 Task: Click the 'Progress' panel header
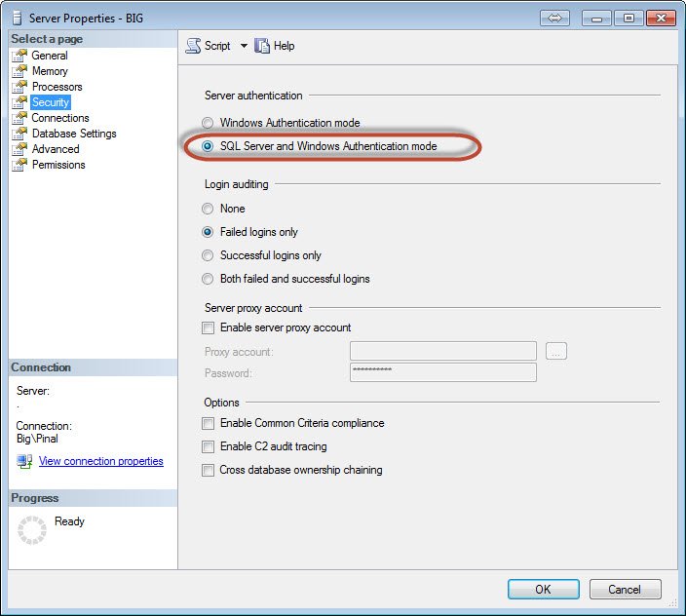[x=34, y=498]
